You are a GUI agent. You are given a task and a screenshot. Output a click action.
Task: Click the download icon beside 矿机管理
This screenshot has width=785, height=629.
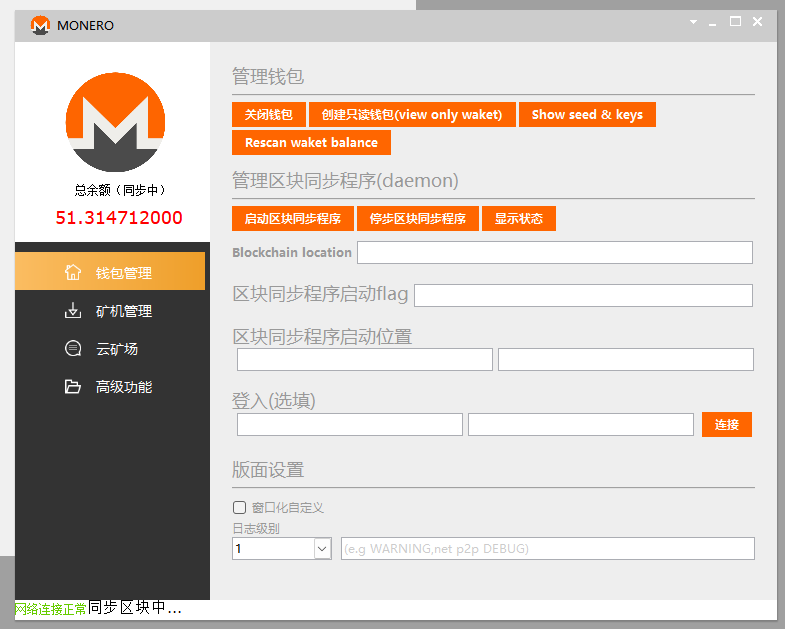click(72, 311)
